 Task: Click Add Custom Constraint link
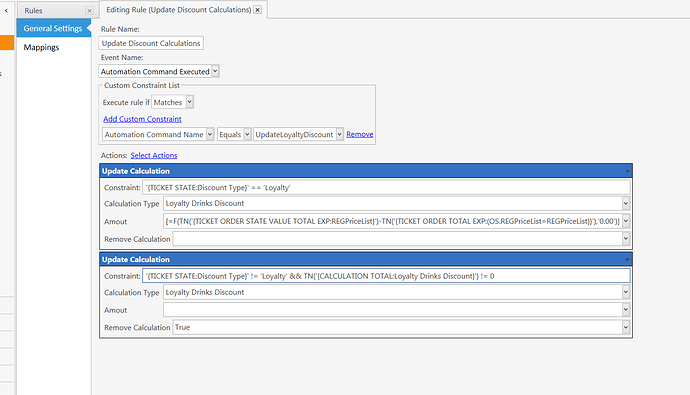tap(142, 119)
